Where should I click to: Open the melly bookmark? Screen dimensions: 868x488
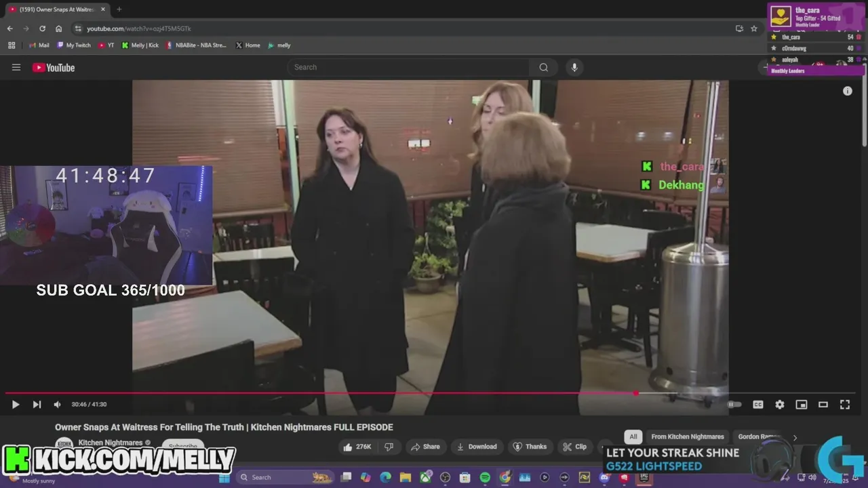pos(279,45)
